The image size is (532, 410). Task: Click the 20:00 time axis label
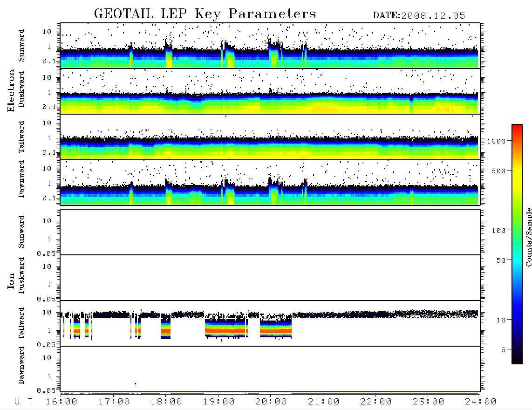point(271,402)
